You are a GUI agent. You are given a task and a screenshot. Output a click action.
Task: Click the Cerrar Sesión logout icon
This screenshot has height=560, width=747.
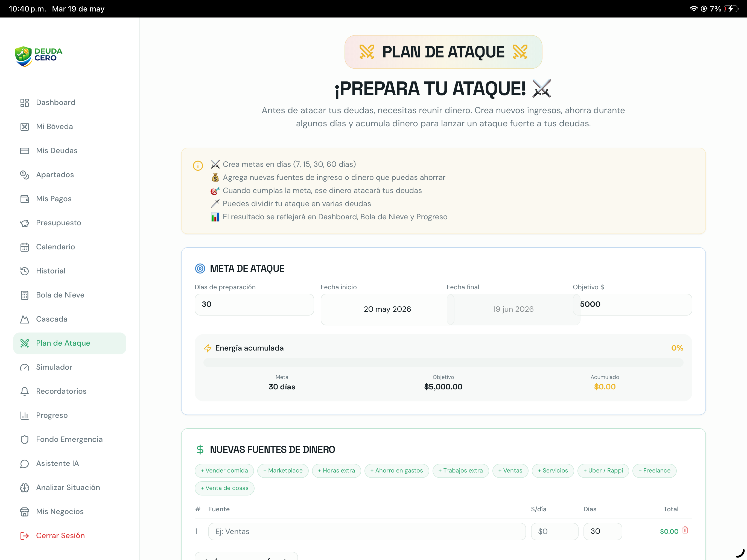click(24, 536)
